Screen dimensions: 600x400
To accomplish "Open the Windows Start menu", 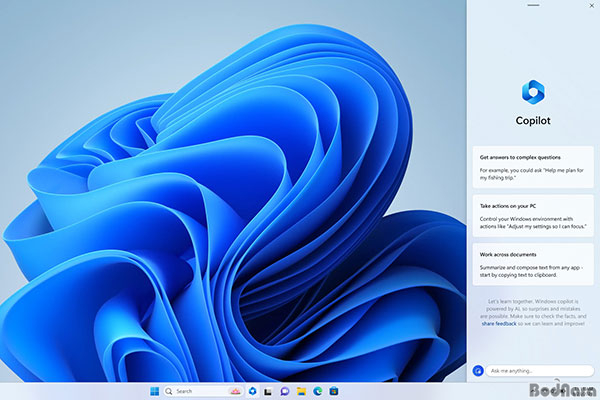I will 155,391.
